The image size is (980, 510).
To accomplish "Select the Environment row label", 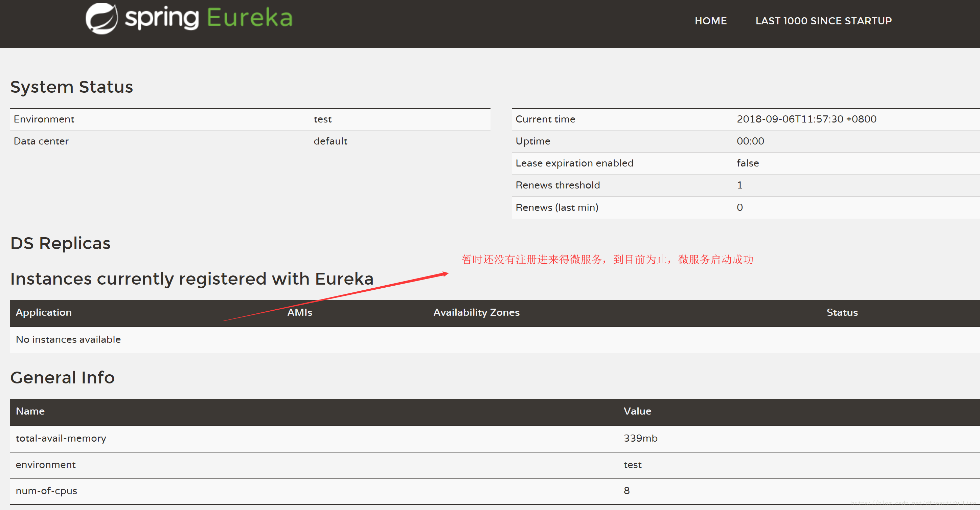I will tap(44, 119).
